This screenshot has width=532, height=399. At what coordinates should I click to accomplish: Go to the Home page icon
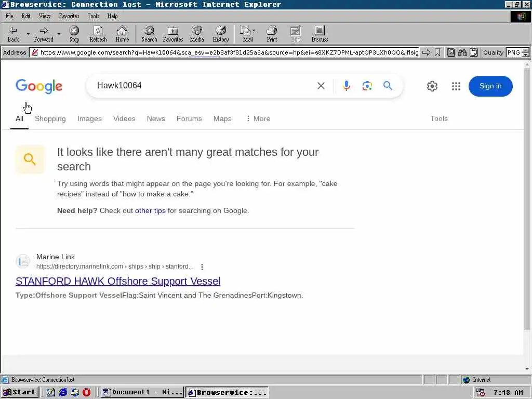point(122,34)
